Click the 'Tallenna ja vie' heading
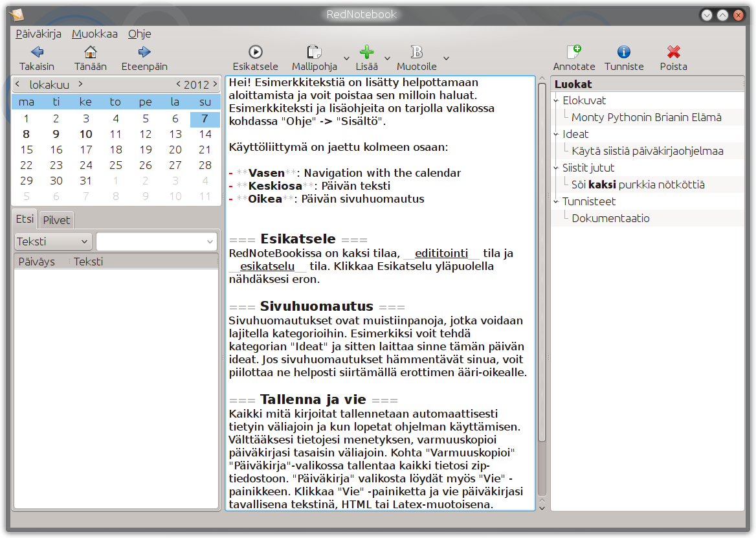 [313, 399]
